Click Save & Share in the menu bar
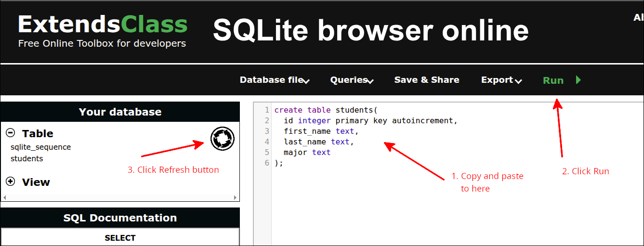644x246 pixels. tap(427, 80)
